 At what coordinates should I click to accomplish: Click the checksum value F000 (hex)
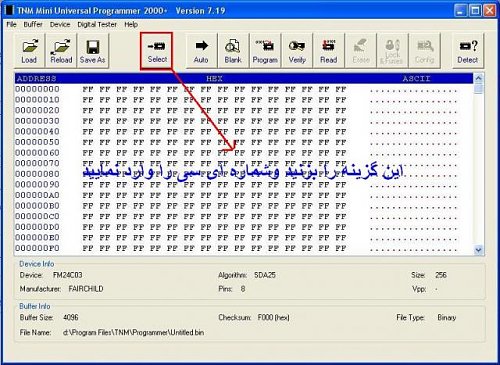tap(273, 317)
